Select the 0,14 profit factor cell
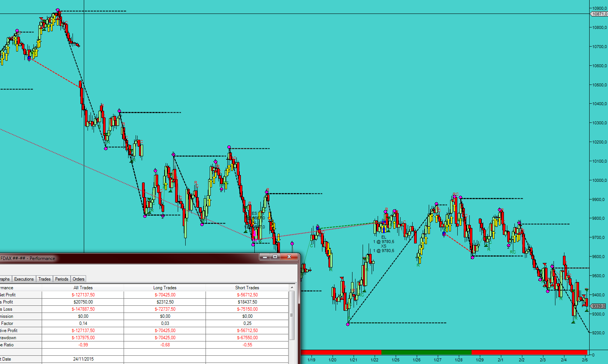 click(83, 323)
